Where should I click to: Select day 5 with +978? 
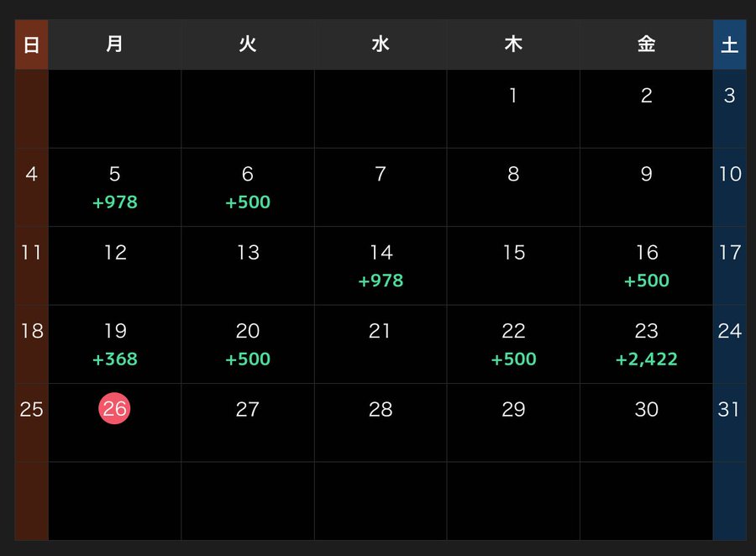tap(115, 175)
